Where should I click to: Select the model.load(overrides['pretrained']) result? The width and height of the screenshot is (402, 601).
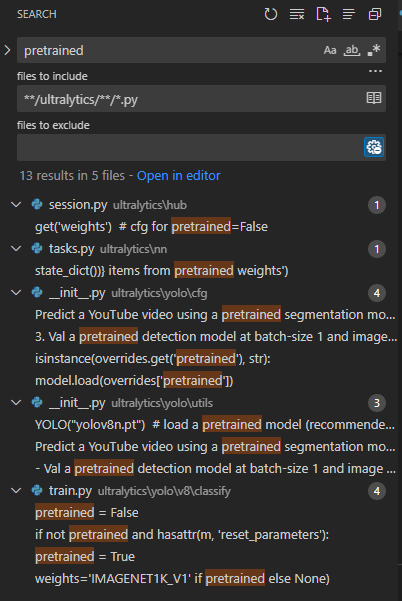[134, 381]
